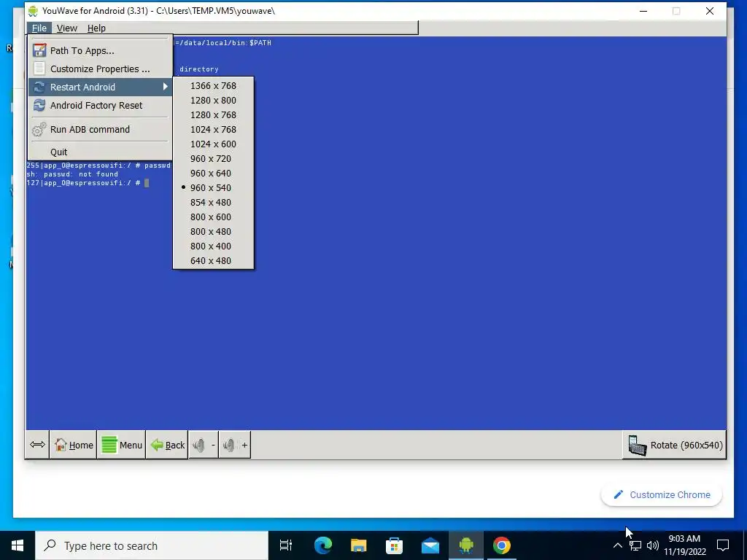747x560 pixels.
Task: Close the YouWave window
Action: [709, 11]
